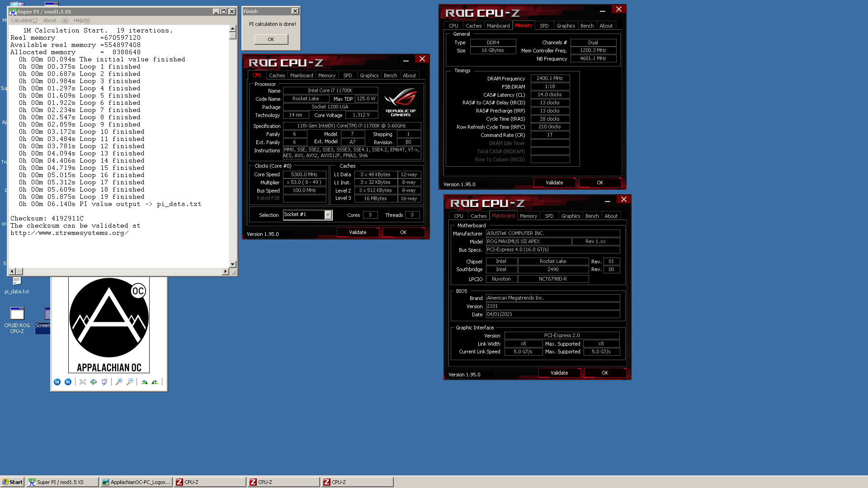Viewport: 868px width, 488px height.
Task: Click the Republic of Gamers logo
Action: coord(401,102)
